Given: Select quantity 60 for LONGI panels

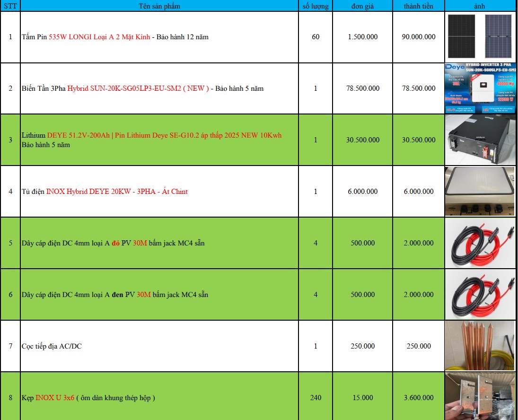Looking at the screenshot, I should click(x=316, y=37).
